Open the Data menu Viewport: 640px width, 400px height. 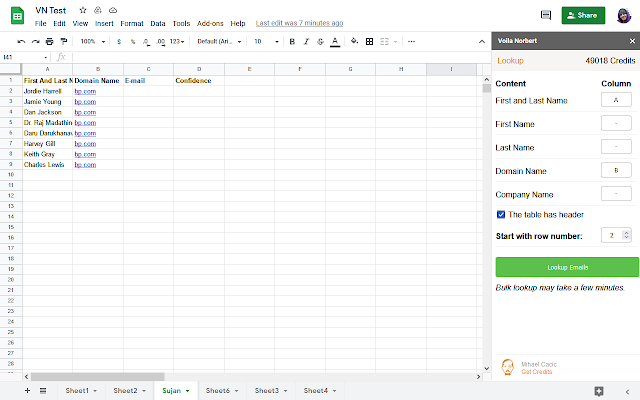(158, 23)
